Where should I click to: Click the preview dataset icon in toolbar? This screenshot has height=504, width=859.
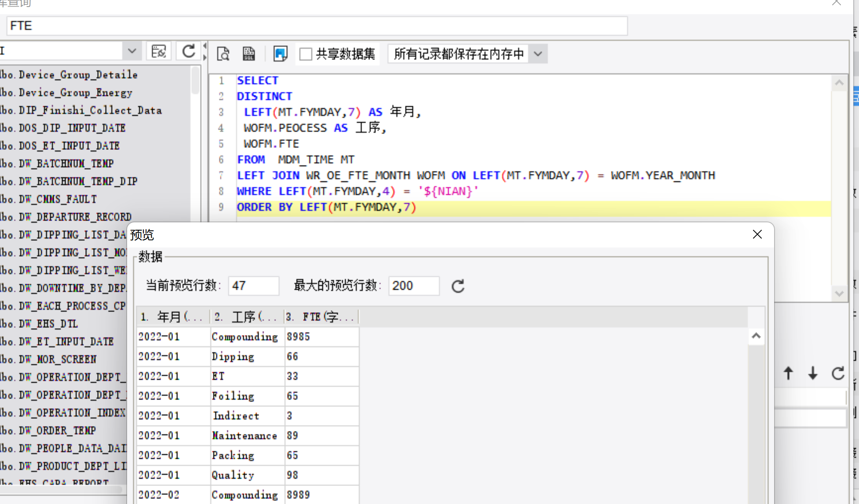click(223, 54)
